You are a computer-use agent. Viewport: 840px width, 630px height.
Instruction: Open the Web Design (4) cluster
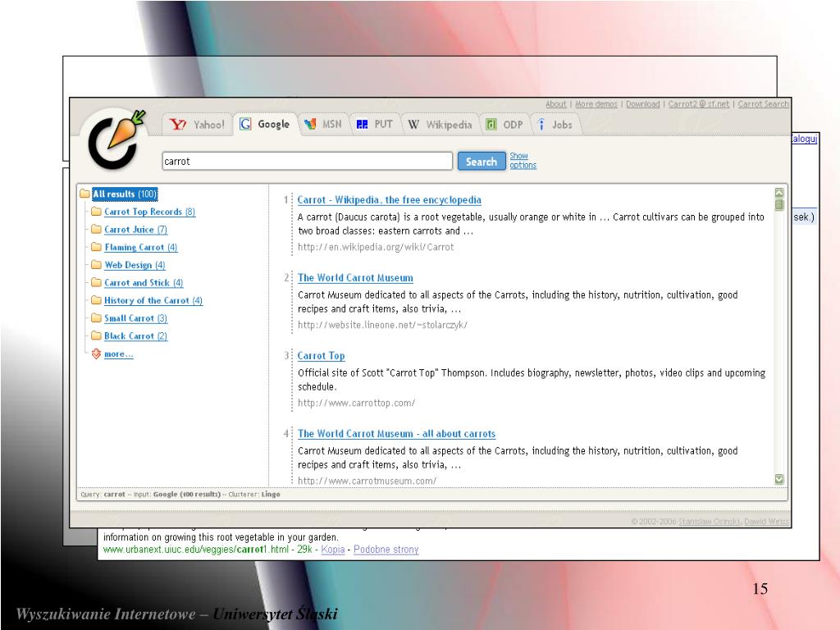click(x=135, y=265)
